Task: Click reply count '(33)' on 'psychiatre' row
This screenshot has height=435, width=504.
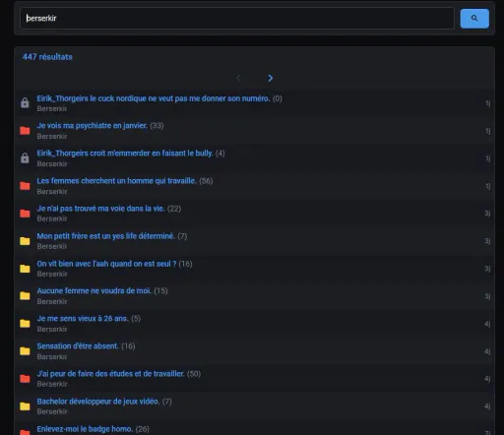Action: click(x=157, y=126)
